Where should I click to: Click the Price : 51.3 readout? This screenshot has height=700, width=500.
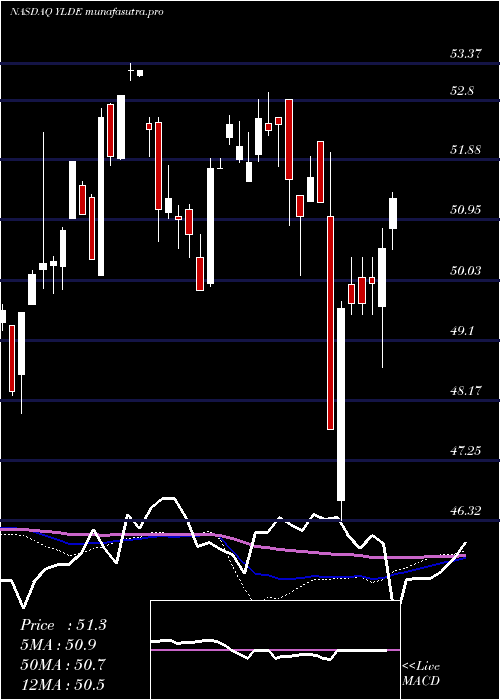point(63,625)
